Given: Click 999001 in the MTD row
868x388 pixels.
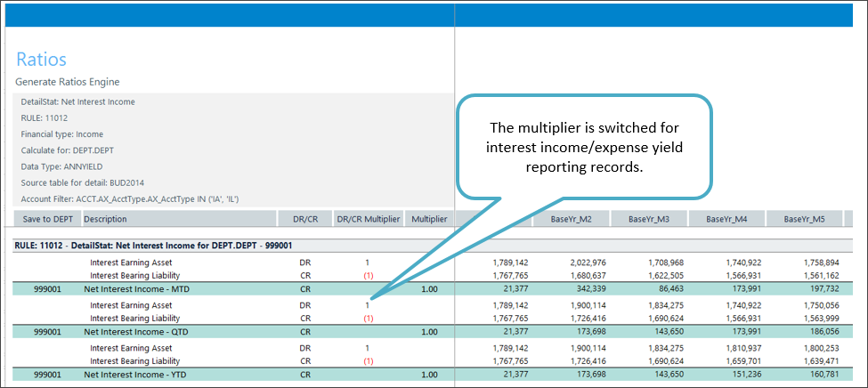Looking at the screenshot, I should click(47, 289).
